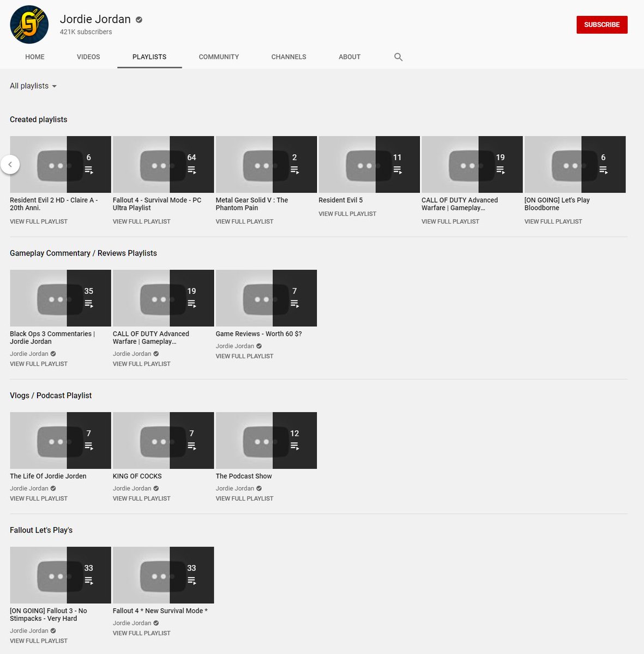Click The Life Of Jordie Jorden playlist title
644x654 pixels.
[x=48, y=476]
